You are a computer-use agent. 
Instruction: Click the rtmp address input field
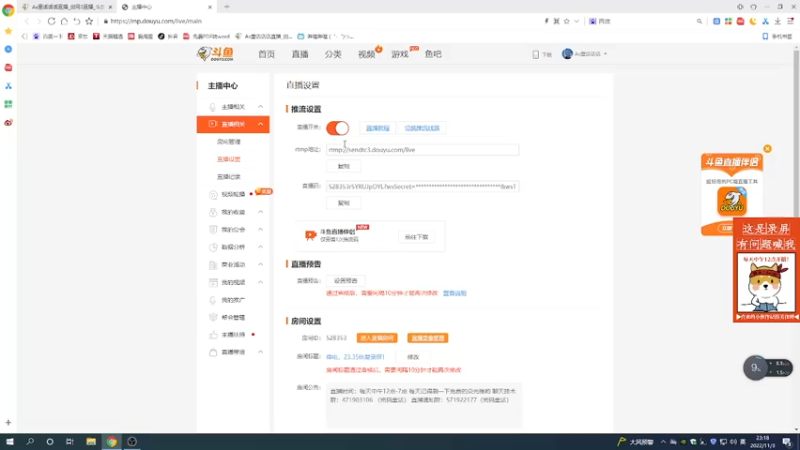point(422,149)
